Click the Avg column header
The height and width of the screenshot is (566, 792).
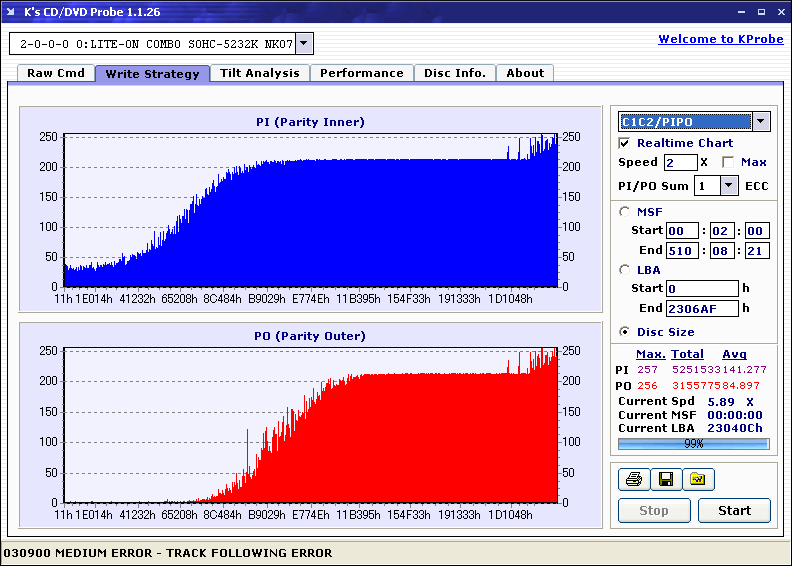pos(734,354)
